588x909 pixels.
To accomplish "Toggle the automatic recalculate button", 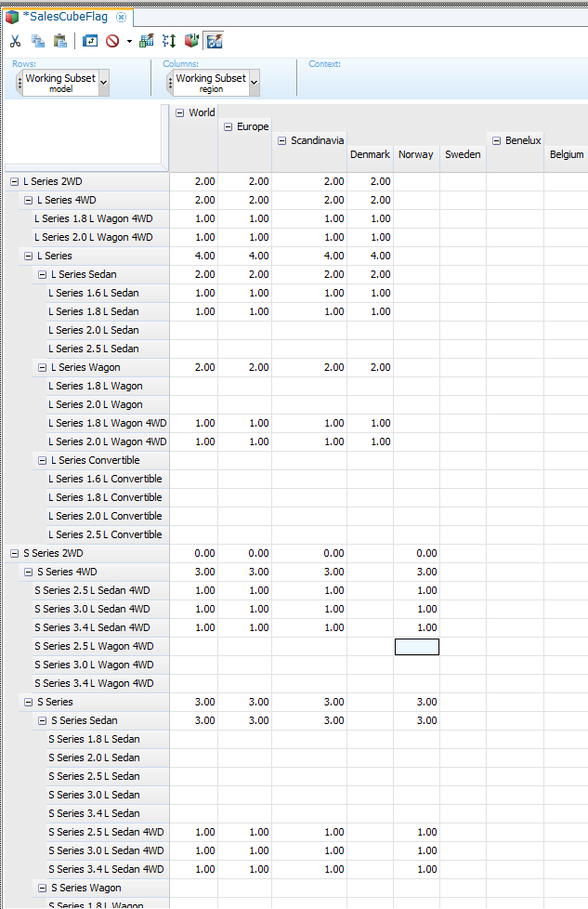I will pos(214,41).
